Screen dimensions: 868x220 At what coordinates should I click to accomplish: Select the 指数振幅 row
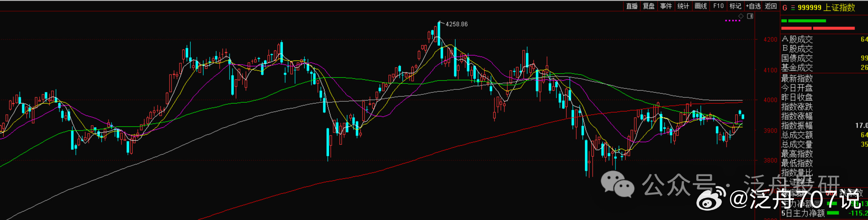click(824, 126)
